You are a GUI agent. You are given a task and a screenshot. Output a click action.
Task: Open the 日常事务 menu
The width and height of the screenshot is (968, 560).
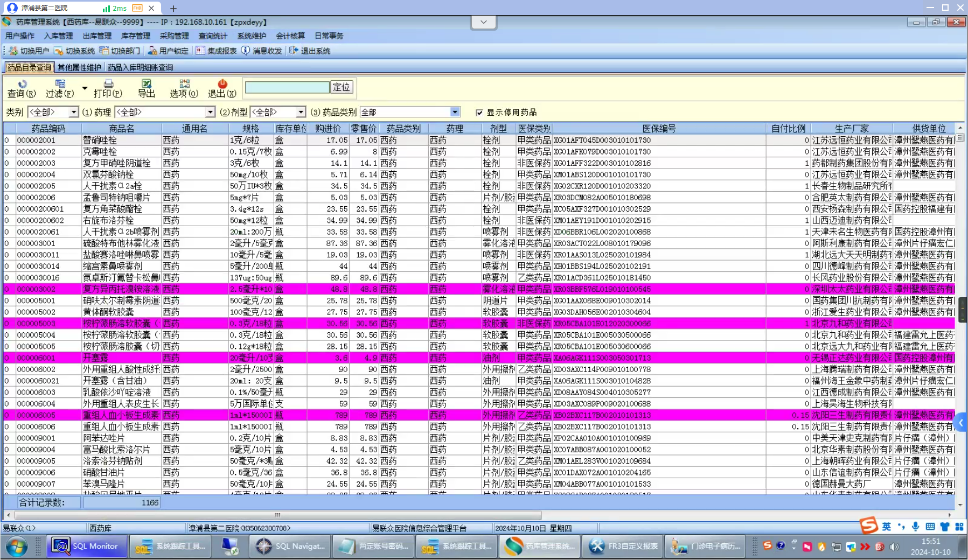pos(329,36)
